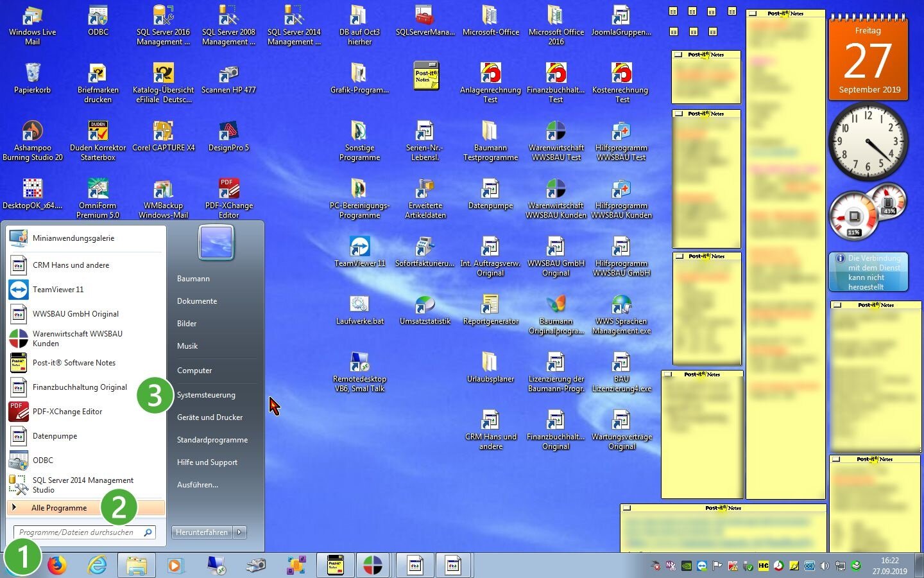The height and width of the screenshot is (578, 924).
Task: Click the calendar gadget showing 27 September
Action: click(x=868, y=58)
